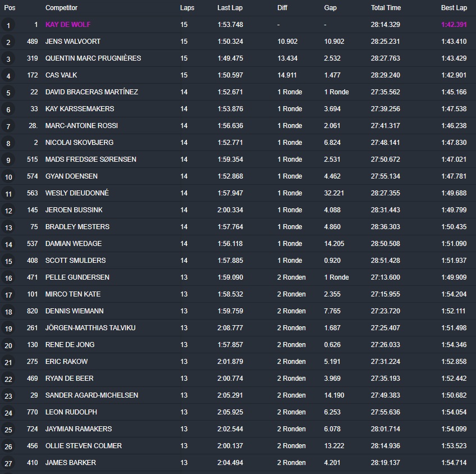476x474 pixels.
Task: Click the position 5 circle badge
Action: coord(8,93)
